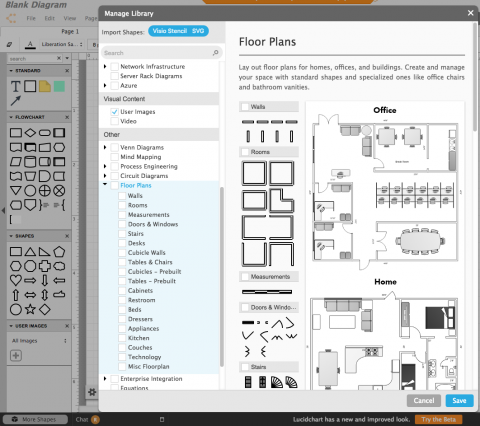480x426 pixels.
Task: Collapse the left panel arrow
Action: [3, 211]
